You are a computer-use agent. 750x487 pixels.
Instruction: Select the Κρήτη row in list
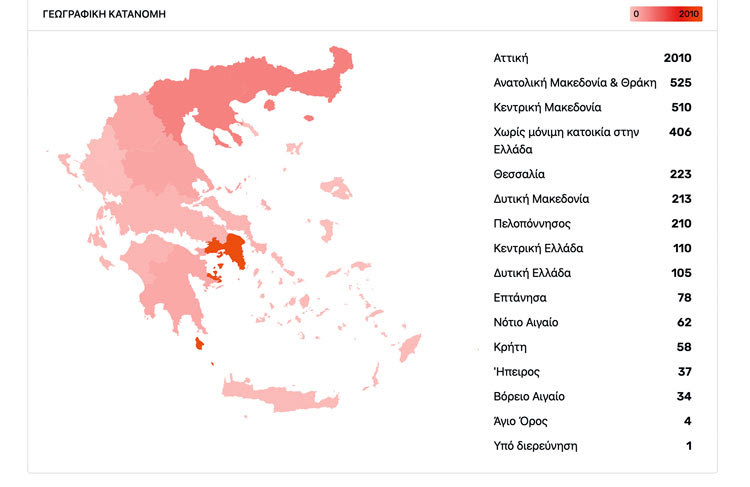click(x=592, y=347)
